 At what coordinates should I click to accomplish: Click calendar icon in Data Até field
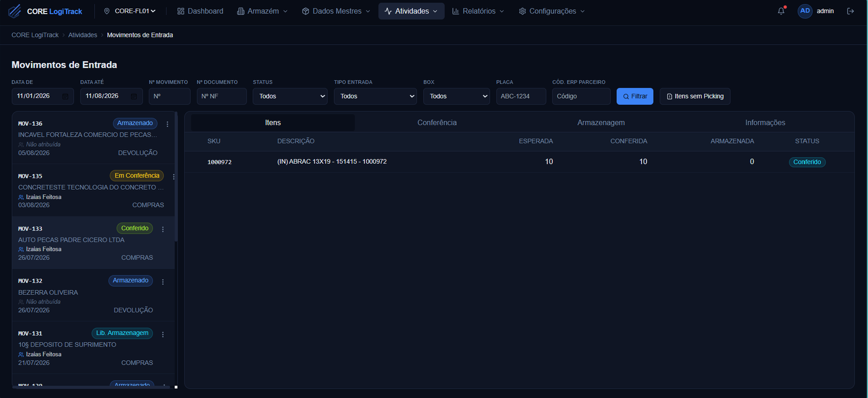134,97
